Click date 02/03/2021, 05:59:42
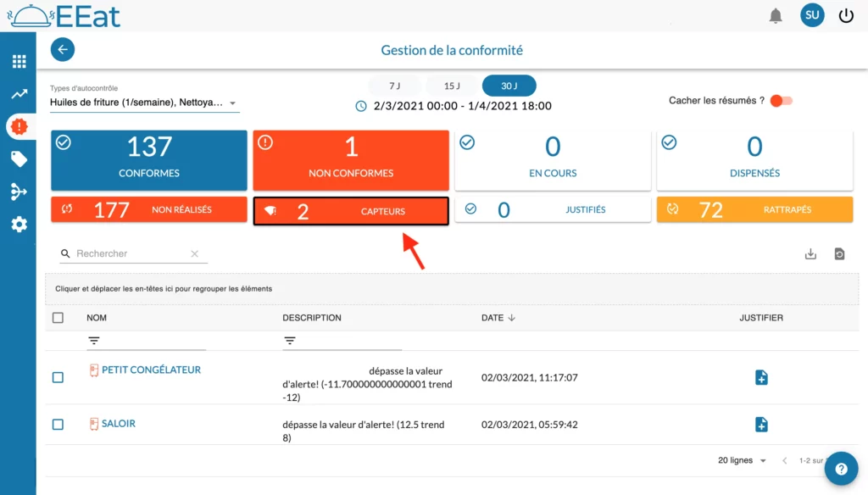 click(x=529, y=425)
